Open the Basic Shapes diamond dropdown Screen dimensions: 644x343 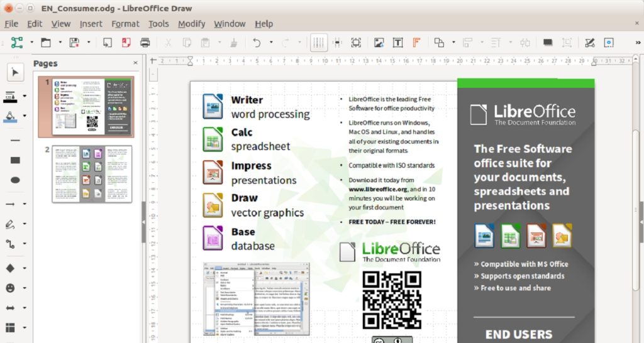pos(25,269)
